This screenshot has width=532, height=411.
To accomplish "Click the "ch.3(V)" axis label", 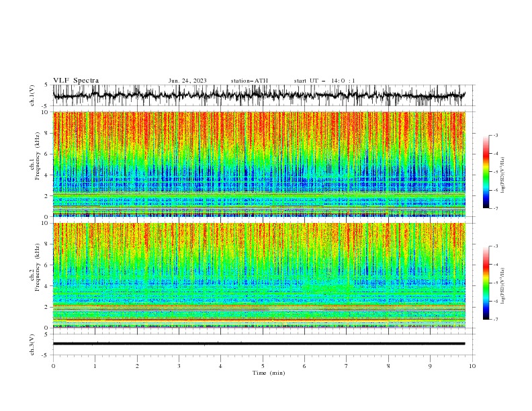I will click(x=32, y=345).
